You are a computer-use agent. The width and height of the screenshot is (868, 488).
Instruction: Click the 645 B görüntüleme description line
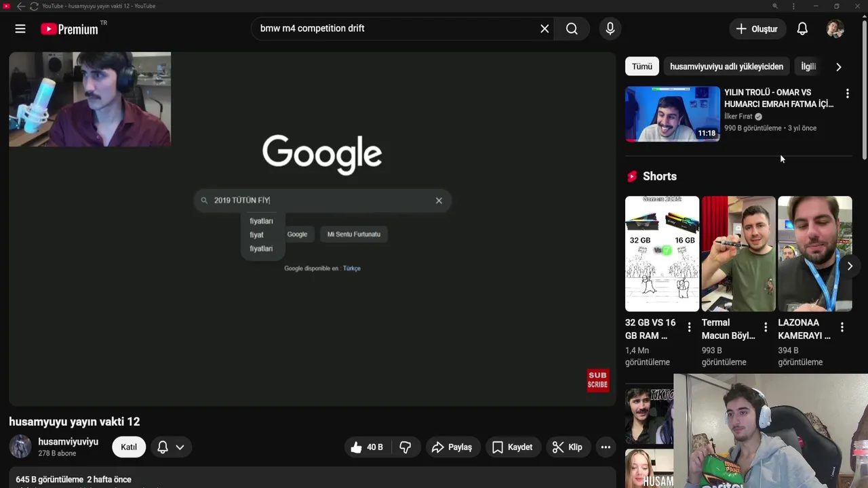pos(73,479)
